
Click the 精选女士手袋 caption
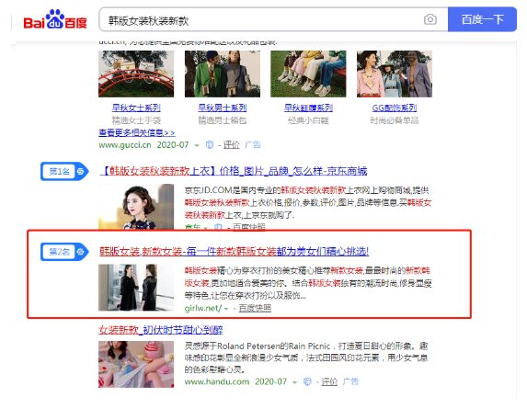pyautogui.click(x=136, y=120)
